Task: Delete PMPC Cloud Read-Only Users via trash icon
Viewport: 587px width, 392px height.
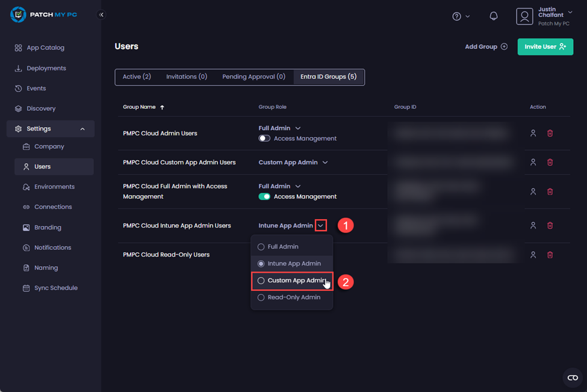Action: (550, 255)
